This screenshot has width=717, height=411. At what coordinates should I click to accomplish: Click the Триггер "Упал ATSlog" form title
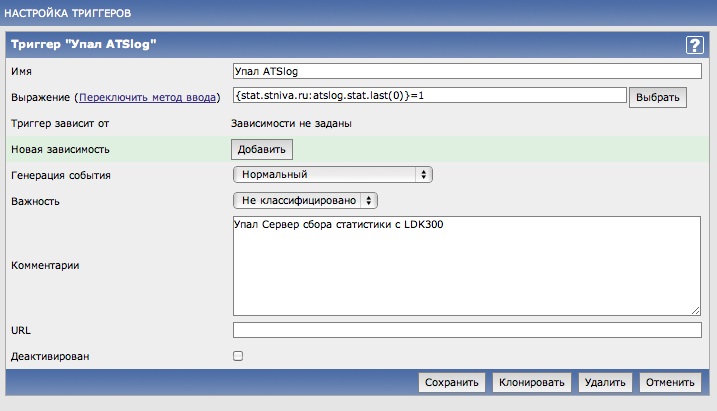pyautogui.click(x=84, y=45)
